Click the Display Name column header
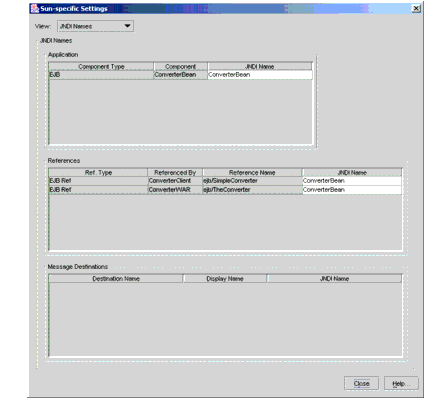This screenshot has width=424, height=398. [x=225, y=278]
